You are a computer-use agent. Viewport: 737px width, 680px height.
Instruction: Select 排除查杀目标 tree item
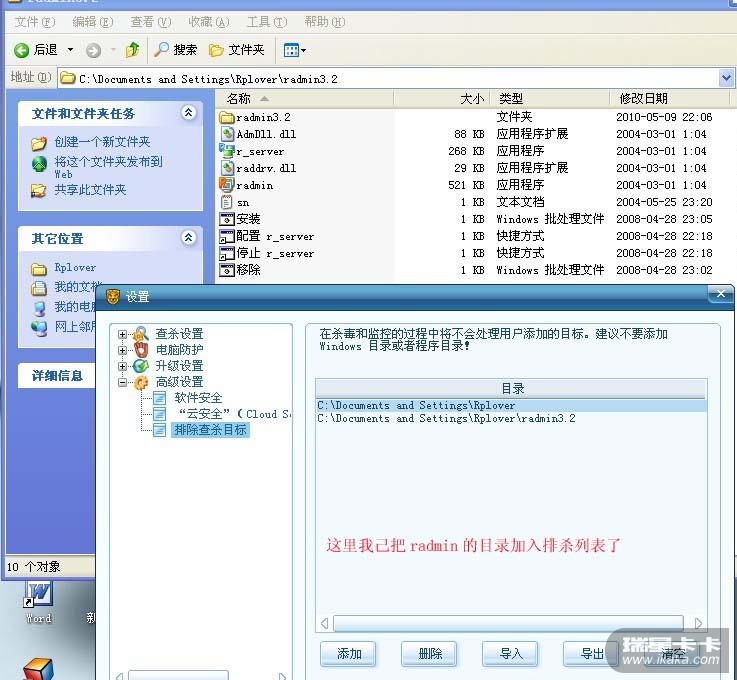click(210, 430)
